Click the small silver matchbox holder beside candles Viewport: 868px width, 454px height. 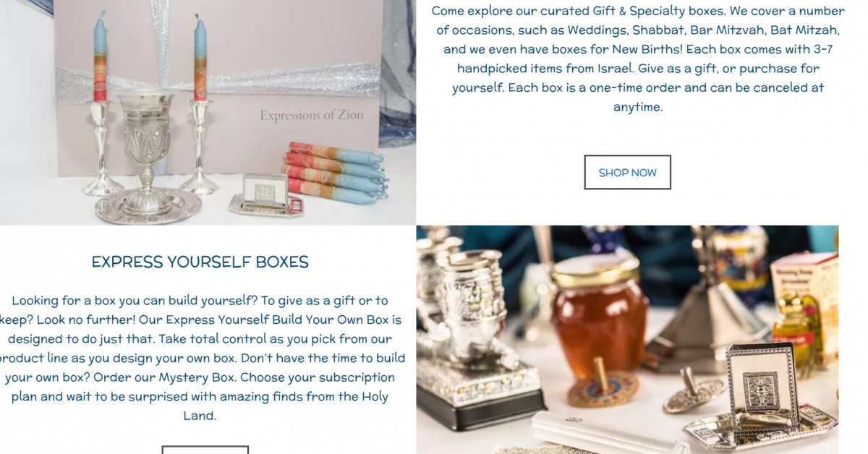(x=265, y=194)
